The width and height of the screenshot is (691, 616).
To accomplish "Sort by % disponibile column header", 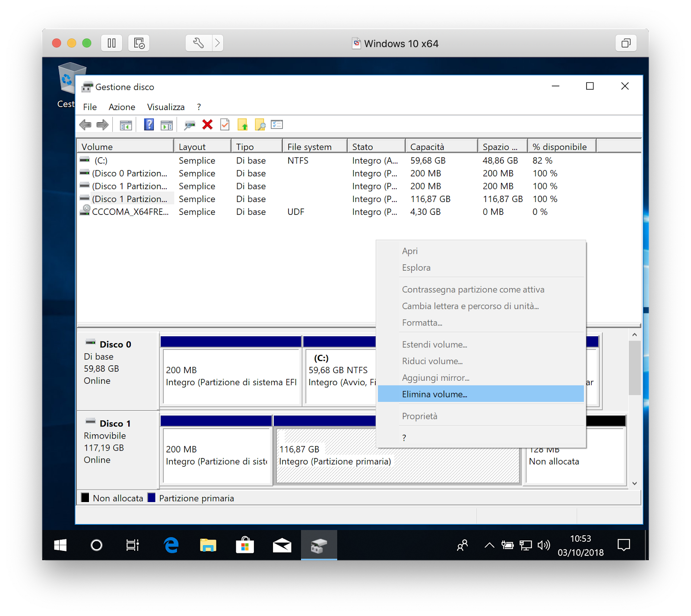I will pos(562,147).
